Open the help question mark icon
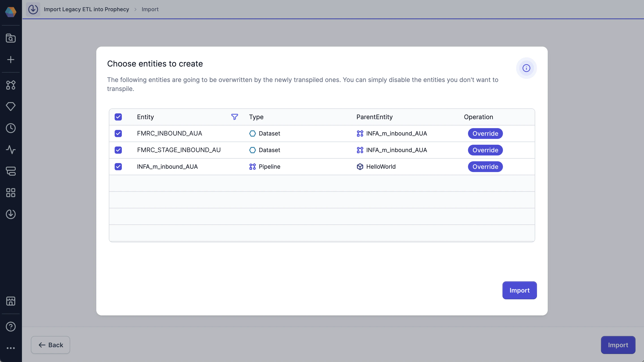644x362 pixels. [11, 326]
